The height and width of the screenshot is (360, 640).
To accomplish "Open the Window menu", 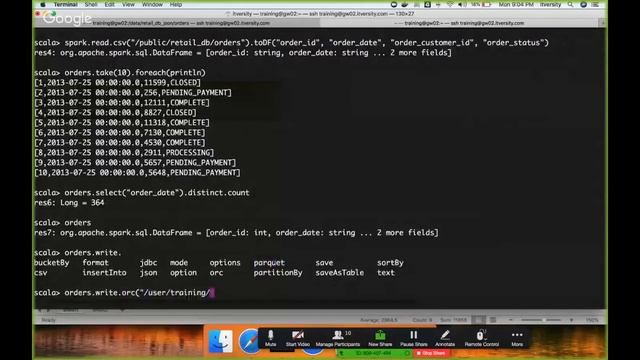I will coord(152,4).
